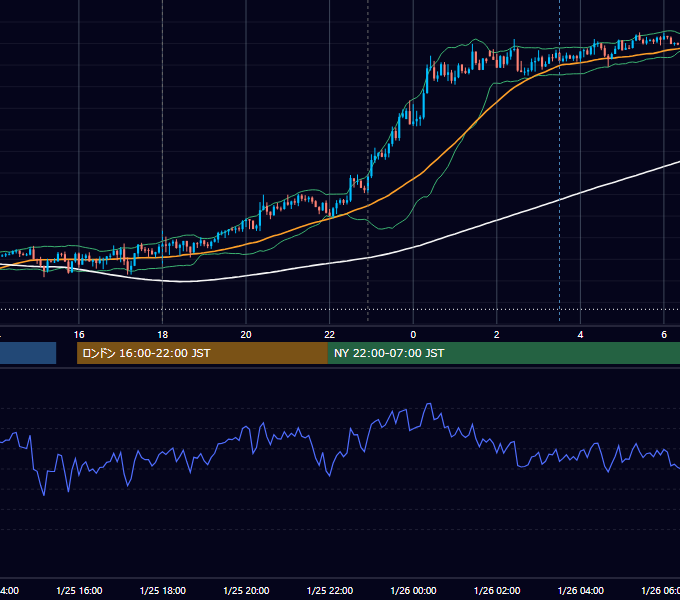This screenshot has width=680, height=600.
Task: Click the 16 hour label on the time axis
Action: (x=79, y=335)
